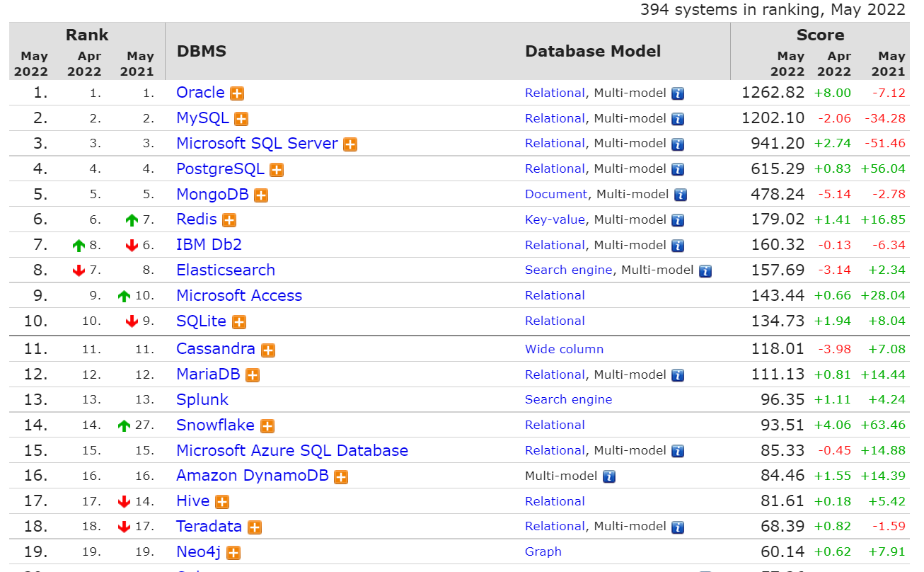This screenshot has width=924, height=572.
Task: Expand the Cassandra detail plus icon
Action: coord(268,350)
